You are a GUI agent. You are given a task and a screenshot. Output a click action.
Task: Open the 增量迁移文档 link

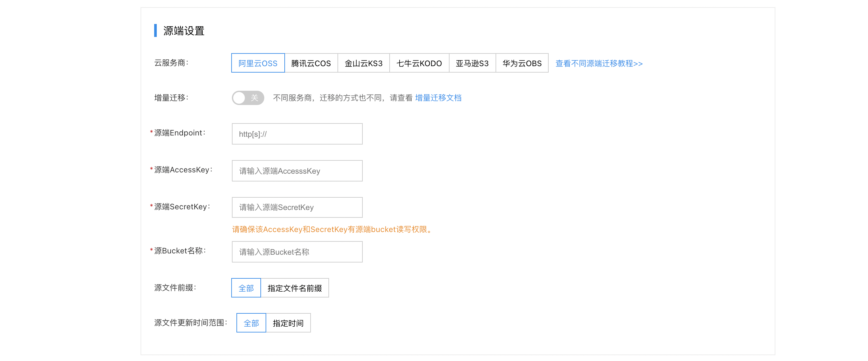coord(438,98)
